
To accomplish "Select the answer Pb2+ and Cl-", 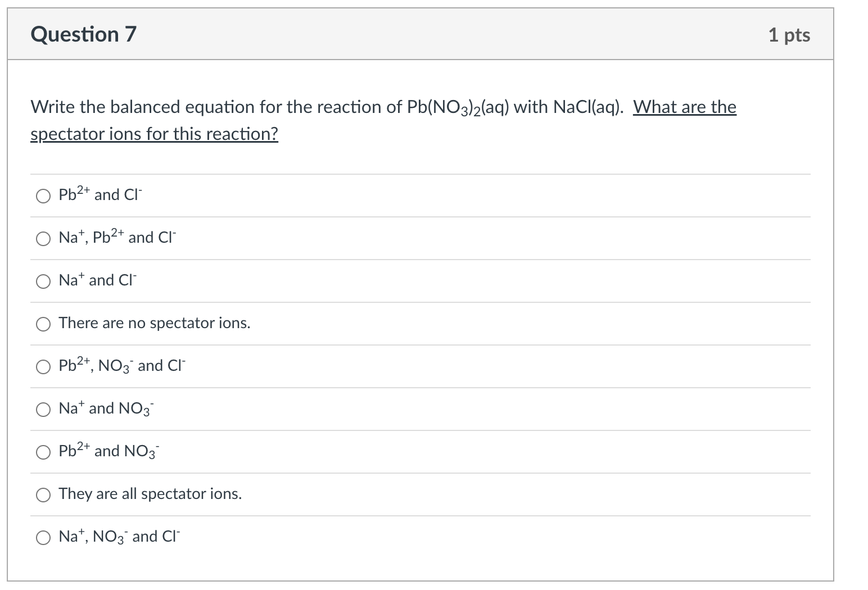I will pos(100,194).
